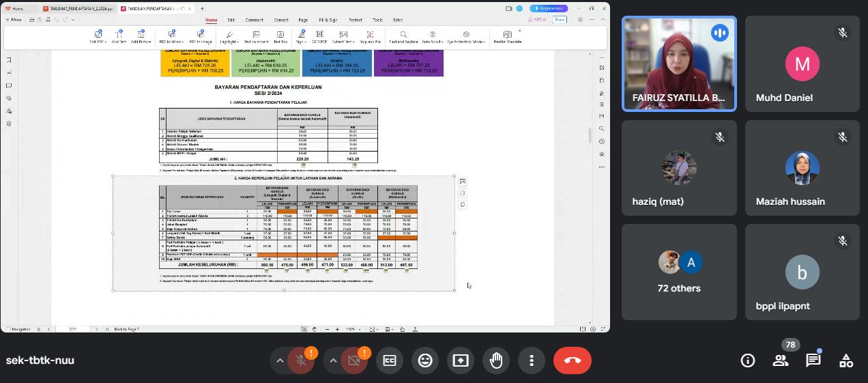The image size is (868, 383).
Task: Select the FAIRUZ SYATILLA video tile
Action: (680, 63)
